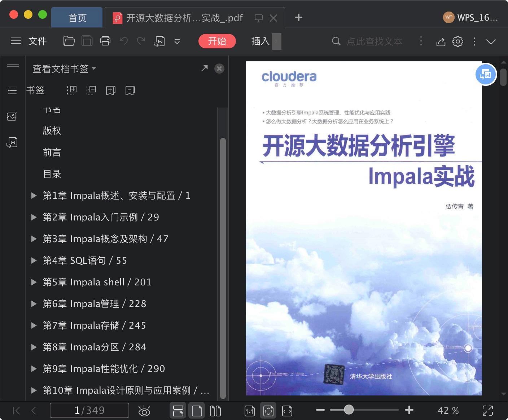Expand 第2章 Impala入门示例
508x420 pixels.
(x=34, y=217)
